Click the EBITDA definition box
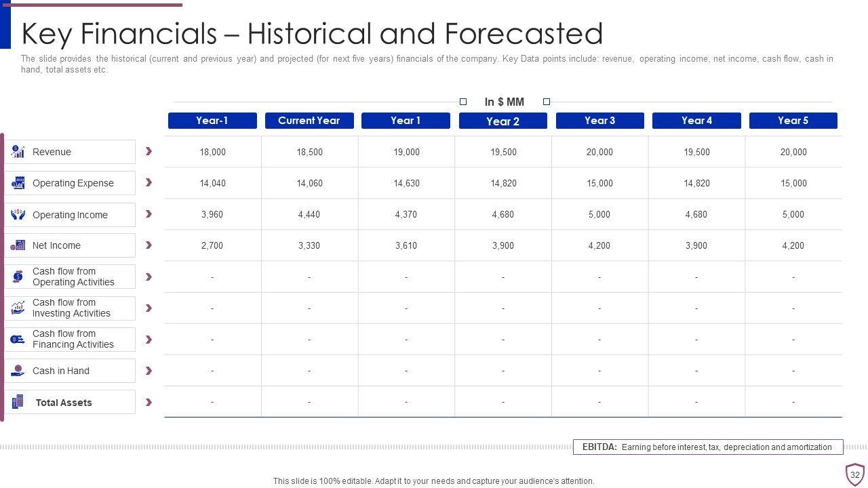 [708, 447]
